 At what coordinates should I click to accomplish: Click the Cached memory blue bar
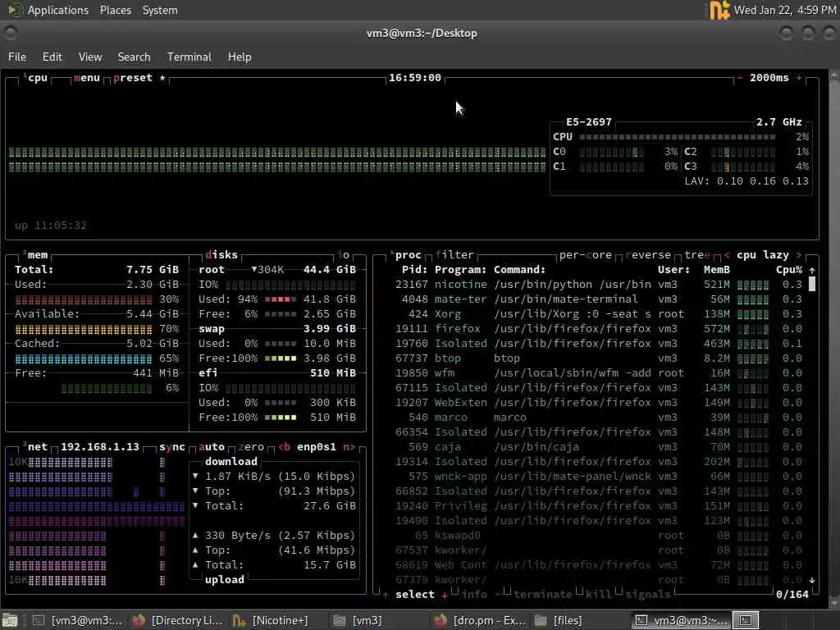[x=84, y=358]
